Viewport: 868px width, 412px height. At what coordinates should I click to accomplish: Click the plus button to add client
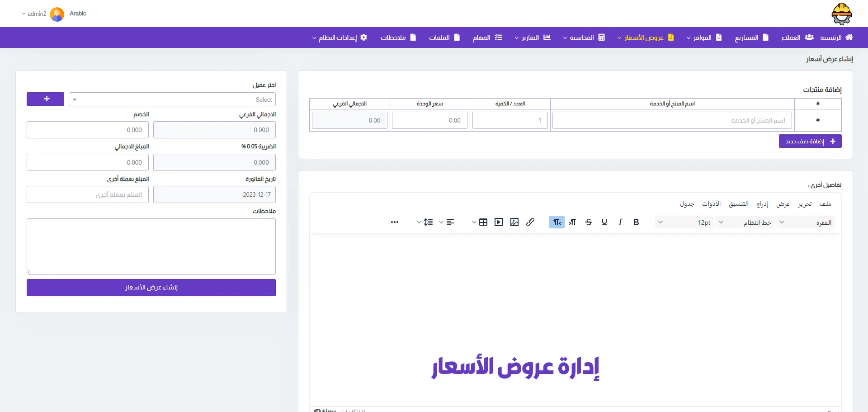[x=45, y=99]
